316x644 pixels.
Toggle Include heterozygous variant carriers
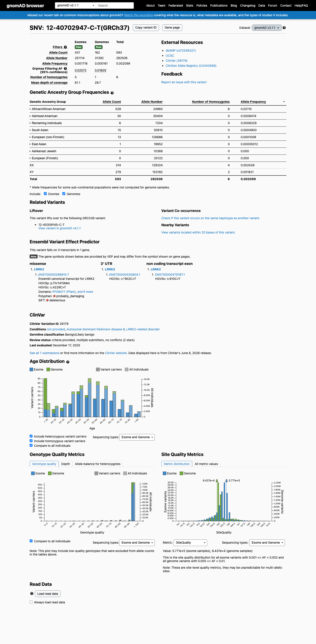click(x=31, y=436)
